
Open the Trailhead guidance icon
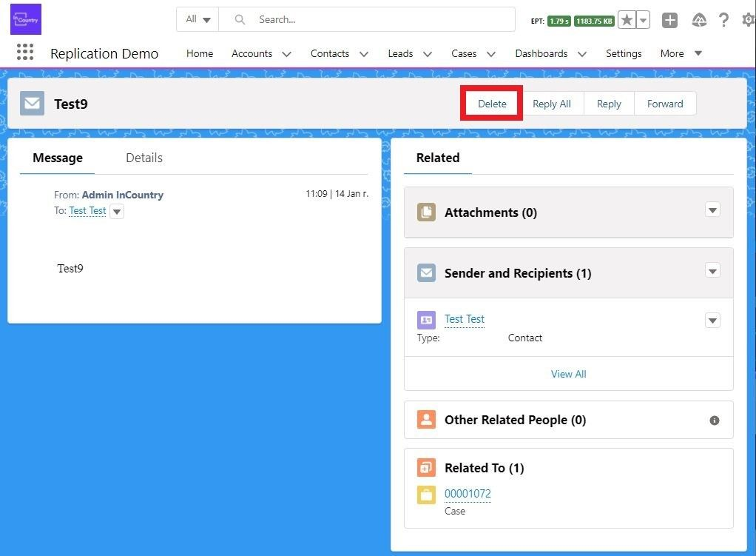pos(698,20)
